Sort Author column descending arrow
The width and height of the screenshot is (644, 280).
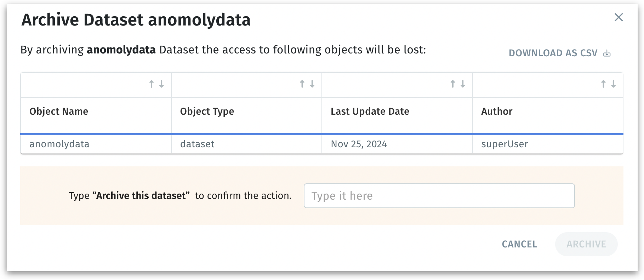pos(614,84)
